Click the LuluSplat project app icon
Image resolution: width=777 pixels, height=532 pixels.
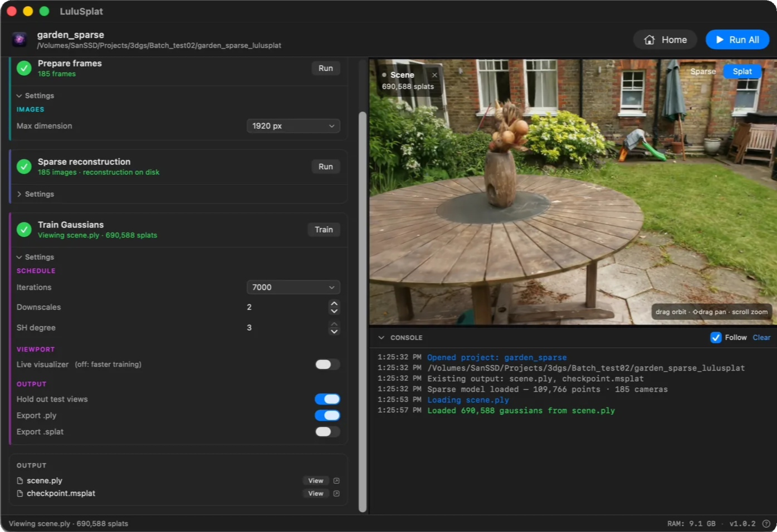pyautogui.click(x=19, y=40)
